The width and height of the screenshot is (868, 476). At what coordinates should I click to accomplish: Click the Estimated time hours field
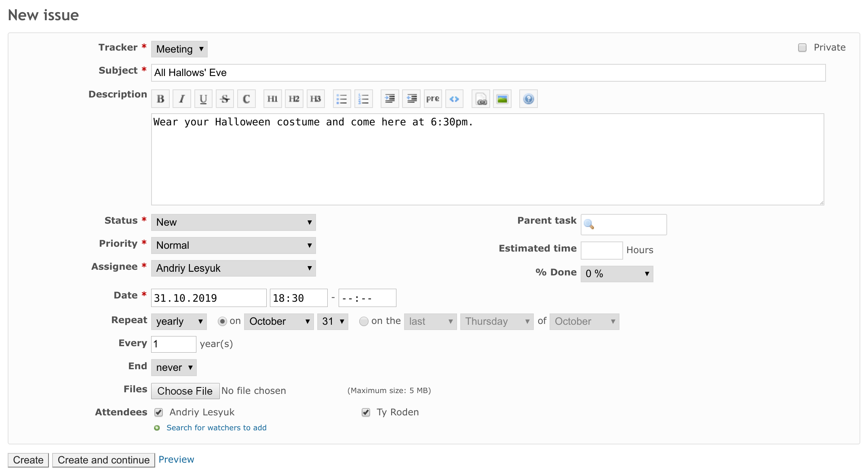[x=601, y=250]
